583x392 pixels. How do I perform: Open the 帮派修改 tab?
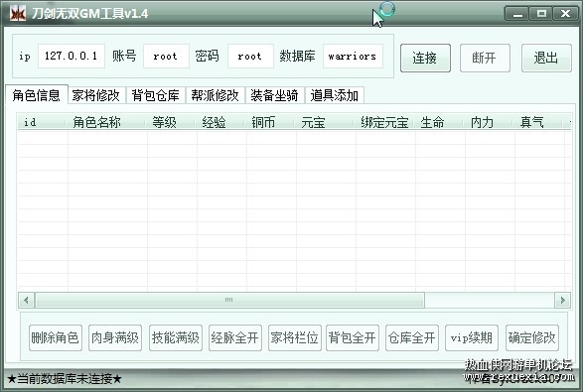click(x=216, y=95)
